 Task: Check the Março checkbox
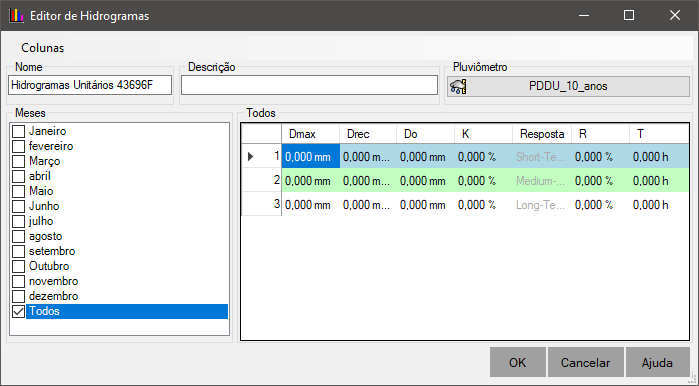[x=18, y=161]
